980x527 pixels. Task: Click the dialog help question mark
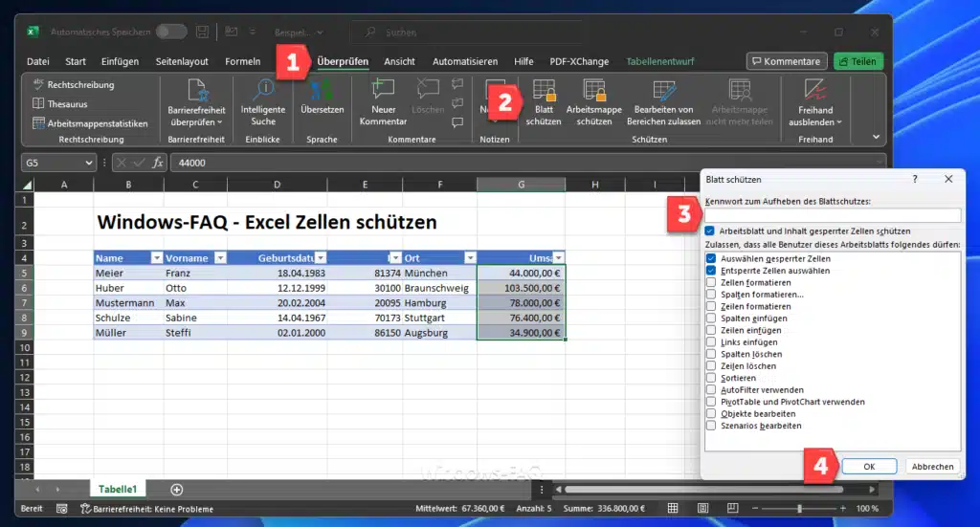click(915, 179)
